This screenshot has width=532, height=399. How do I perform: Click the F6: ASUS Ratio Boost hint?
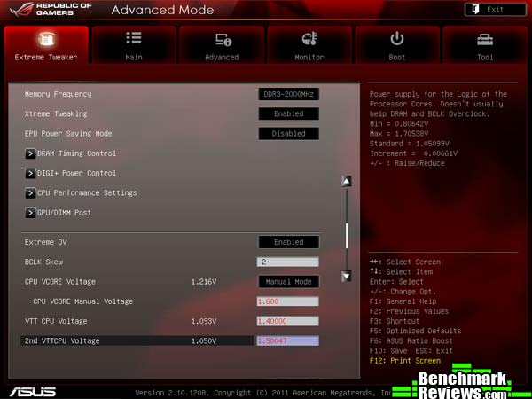[411, 340]
